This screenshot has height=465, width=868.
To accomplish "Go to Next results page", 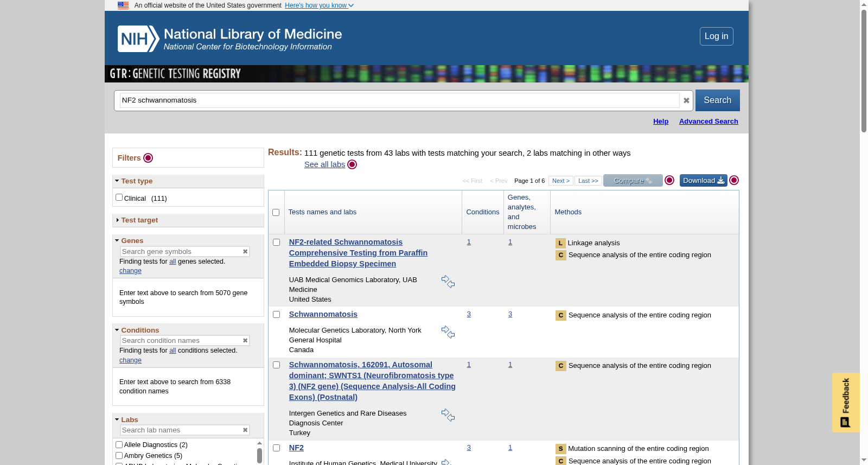I will coord(561,181).
